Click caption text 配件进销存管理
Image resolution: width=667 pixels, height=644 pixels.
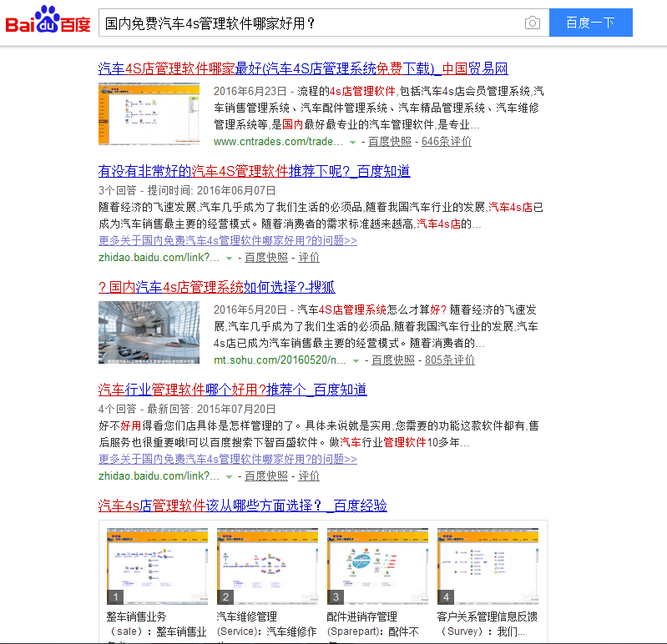tap(361, 616)
